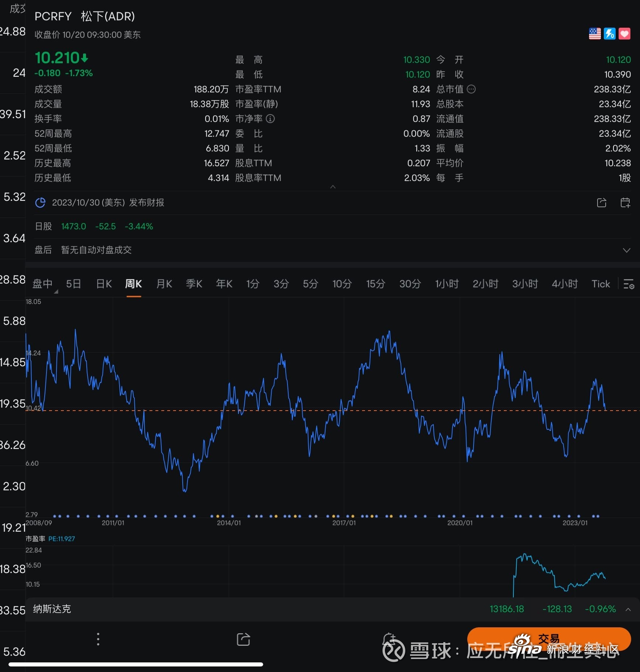The width and height of the screenshot is (640, 672).
Task: Tap the 成交额 value 188.20万
Action: tap(211, 89)
